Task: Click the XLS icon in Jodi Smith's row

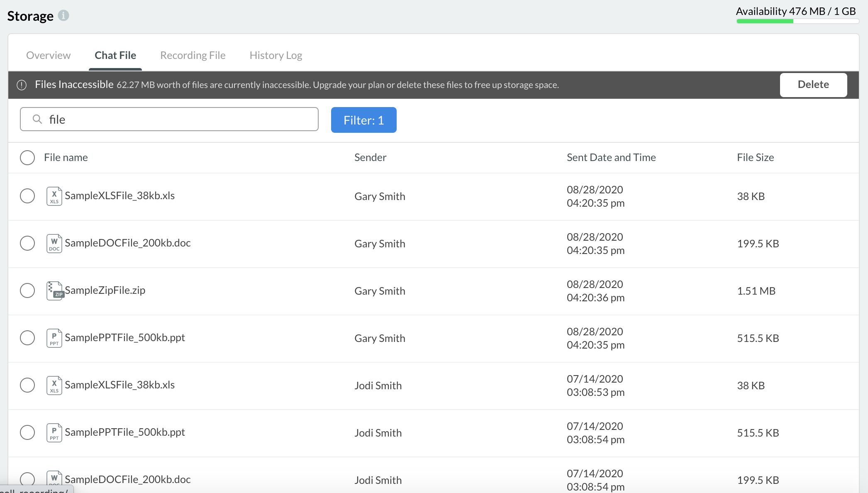Action: click(54, 385)
